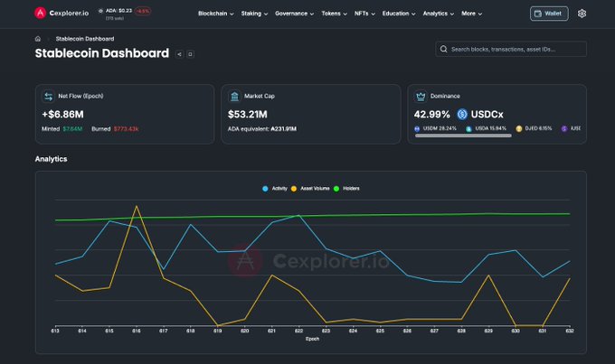Click the +$6.86M net flow value
The height and width of the screenshot is (364, 615).
(x=62, y=115)
